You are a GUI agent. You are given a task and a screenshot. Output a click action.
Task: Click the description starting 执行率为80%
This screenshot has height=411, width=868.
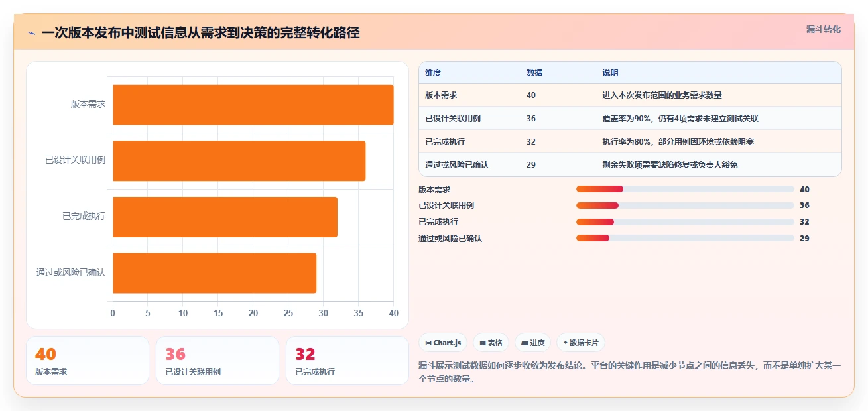click(x=678, y=142)
